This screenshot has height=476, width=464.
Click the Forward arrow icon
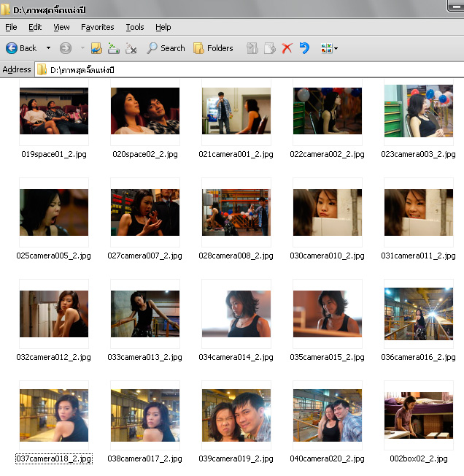pos(66,48)
